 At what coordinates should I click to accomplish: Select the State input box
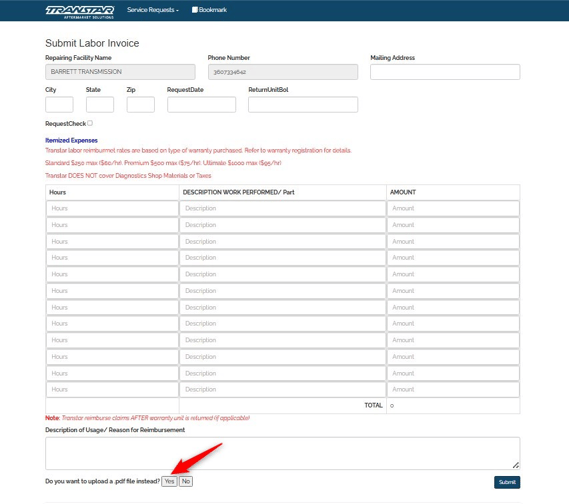coord(100,105)
